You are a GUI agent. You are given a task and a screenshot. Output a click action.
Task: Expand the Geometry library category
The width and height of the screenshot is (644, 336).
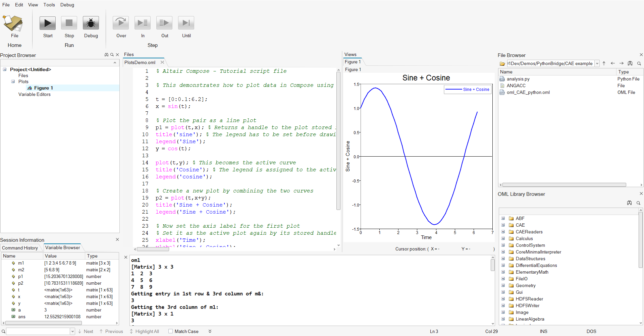[503, 285]
